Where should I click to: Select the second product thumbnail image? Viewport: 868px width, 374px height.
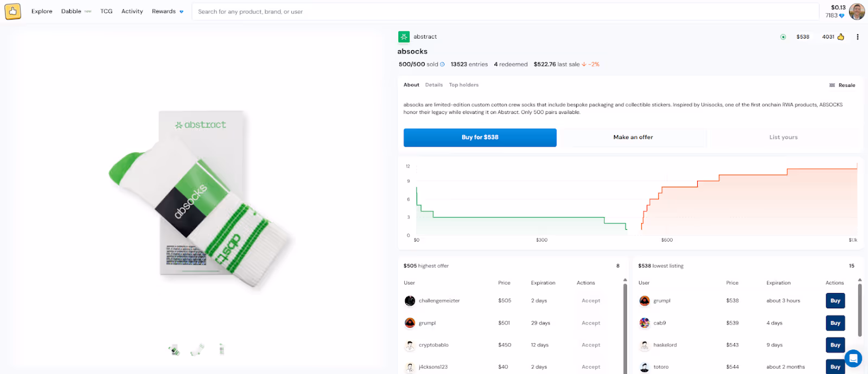(197, 350)
